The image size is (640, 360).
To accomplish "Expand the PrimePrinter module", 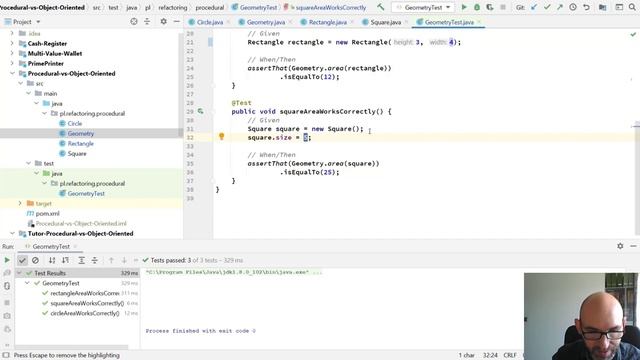I will pos(12,63).
